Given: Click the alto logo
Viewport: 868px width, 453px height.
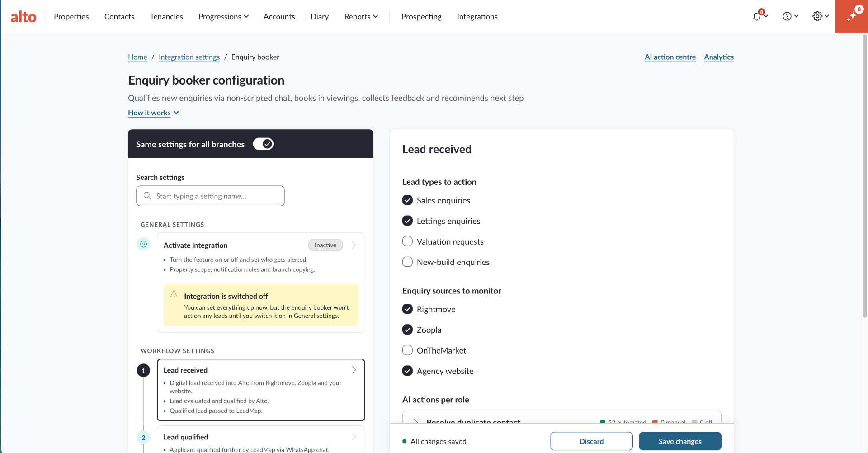Looking at the screenshot, I should (x=24, y=17).
